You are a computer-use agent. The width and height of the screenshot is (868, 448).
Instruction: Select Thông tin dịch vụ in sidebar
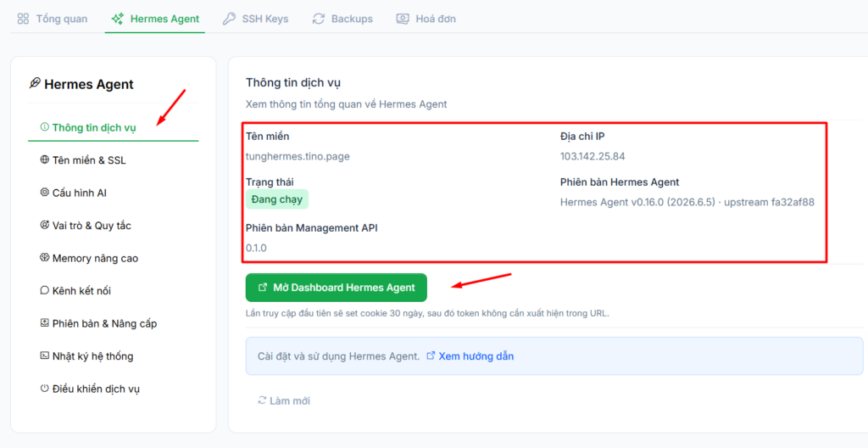(x=113, y=127)
